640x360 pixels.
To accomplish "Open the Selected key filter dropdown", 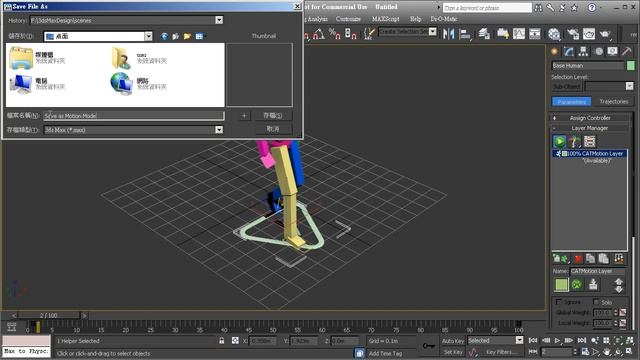I will click(519, 340).
